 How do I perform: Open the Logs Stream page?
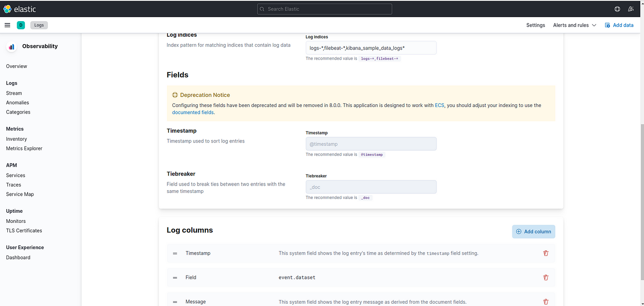pos(14,93)
